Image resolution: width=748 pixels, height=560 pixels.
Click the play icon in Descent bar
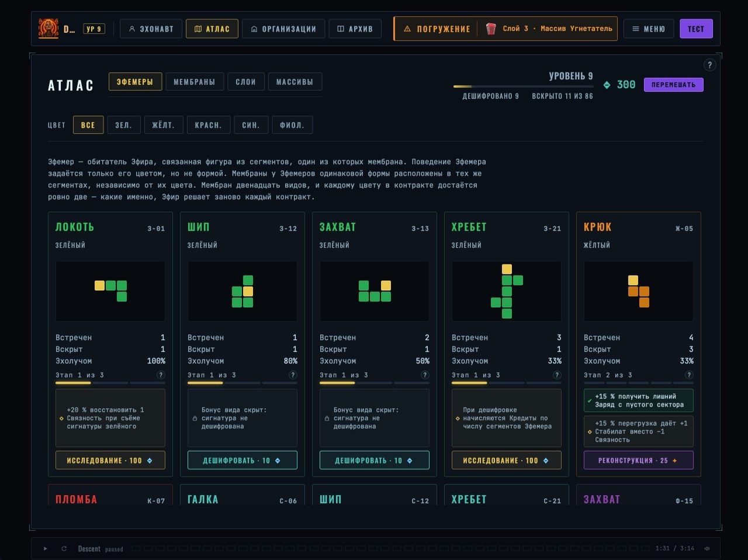tap(45, 548)
